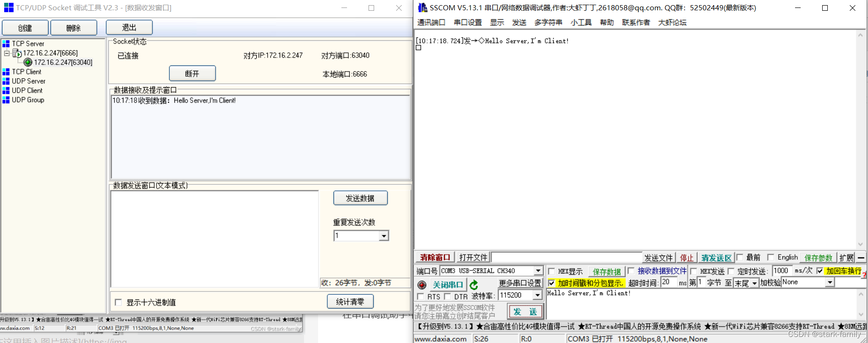
Task: Open the 串口设置 menu
Action: (468, 22)
